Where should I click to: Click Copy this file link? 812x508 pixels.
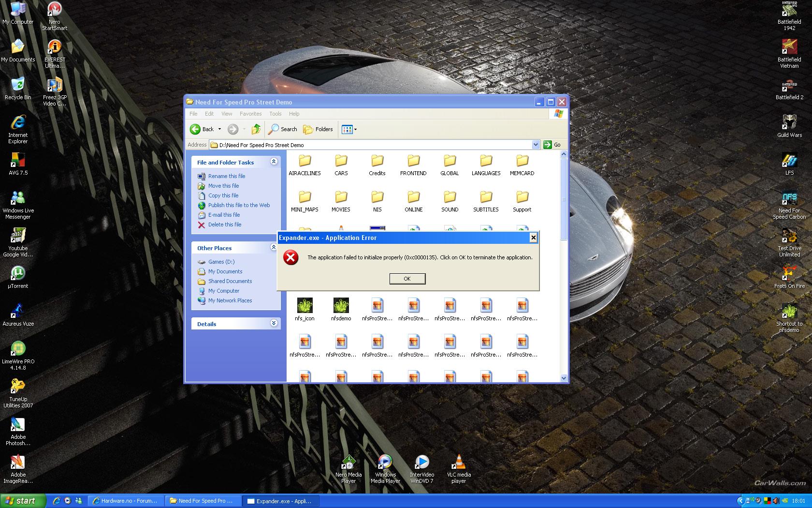click(223, 195)
